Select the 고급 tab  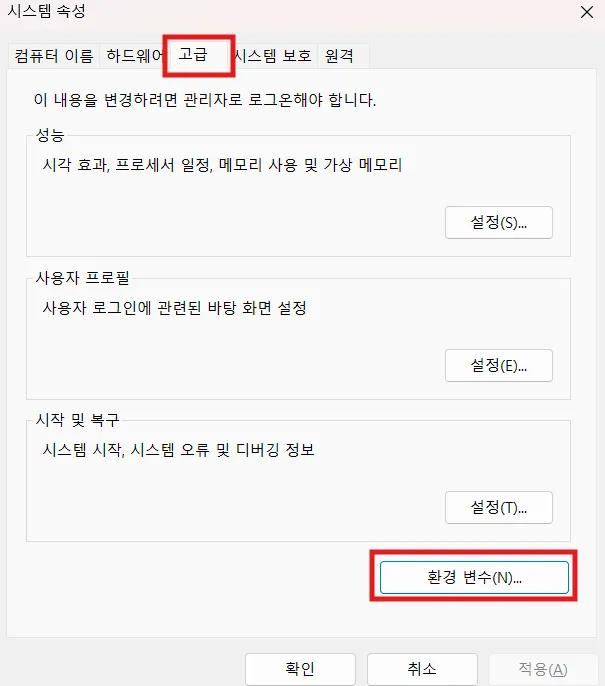(199, 55)
